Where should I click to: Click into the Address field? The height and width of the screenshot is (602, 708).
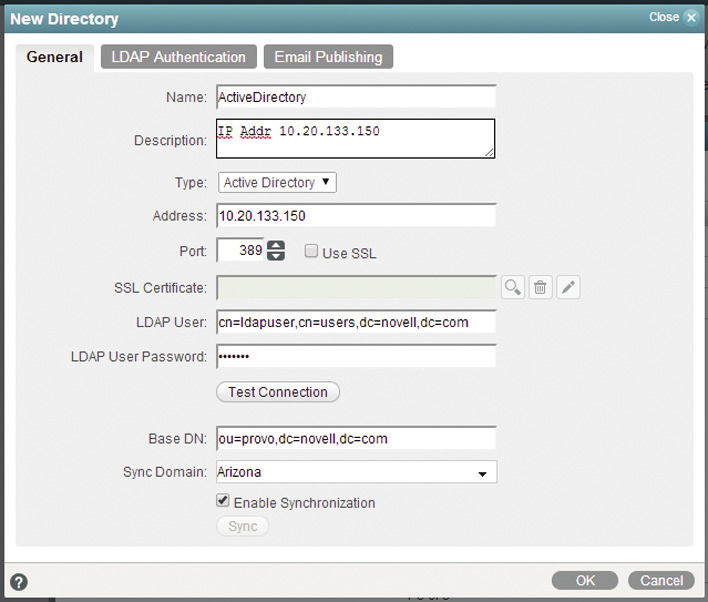click(x=356, y=215)
